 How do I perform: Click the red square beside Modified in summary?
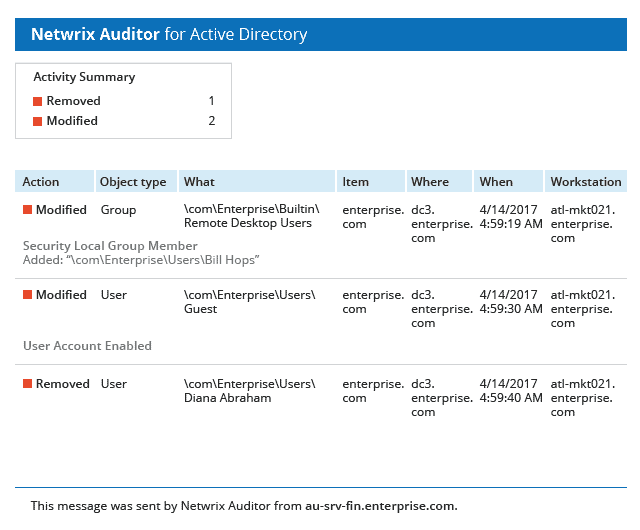(x=38, y=121)
